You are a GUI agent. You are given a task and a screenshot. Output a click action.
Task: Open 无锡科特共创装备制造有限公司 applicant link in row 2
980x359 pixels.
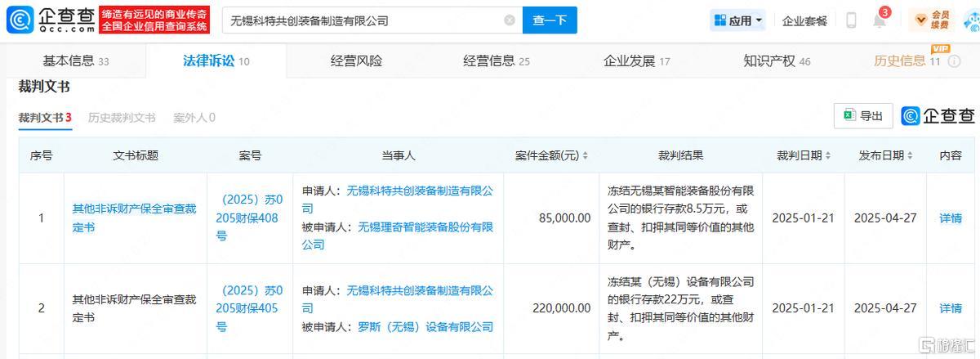(398, 299)
